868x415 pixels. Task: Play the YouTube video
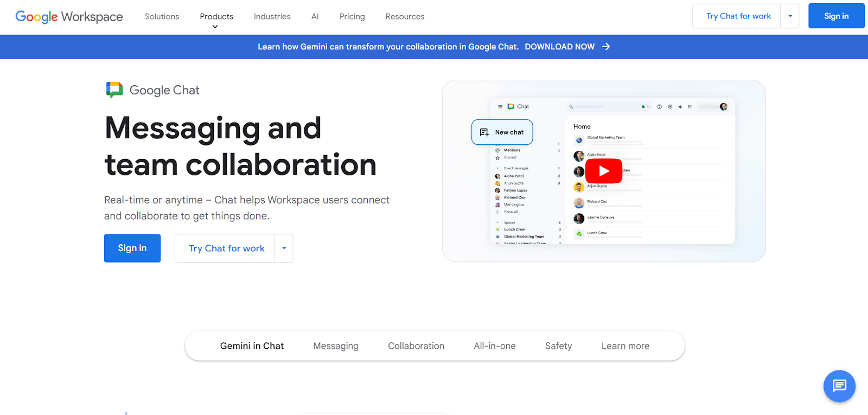[604, 171]
